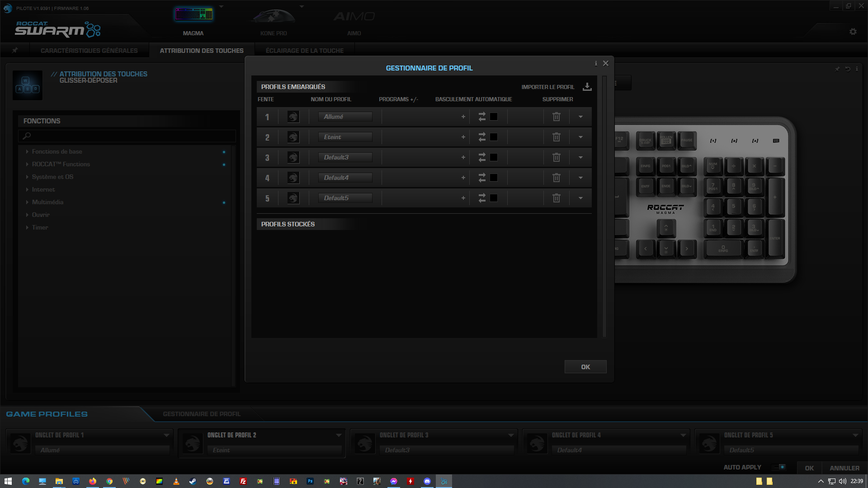Viewport: 868px width, 488px height.
Task: Select the Magma keyboard device icon
Action: coord(193,15)
